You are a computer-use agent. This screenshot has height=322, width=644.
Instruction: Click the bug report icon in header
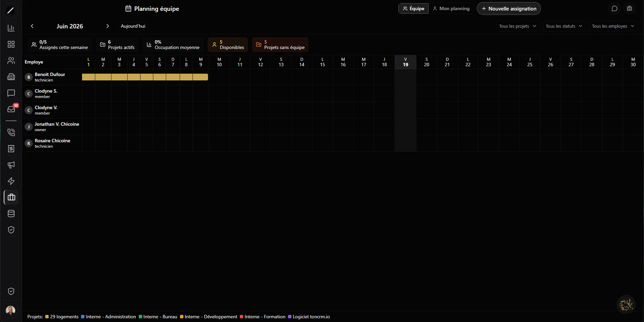click(x=629, y=9)
